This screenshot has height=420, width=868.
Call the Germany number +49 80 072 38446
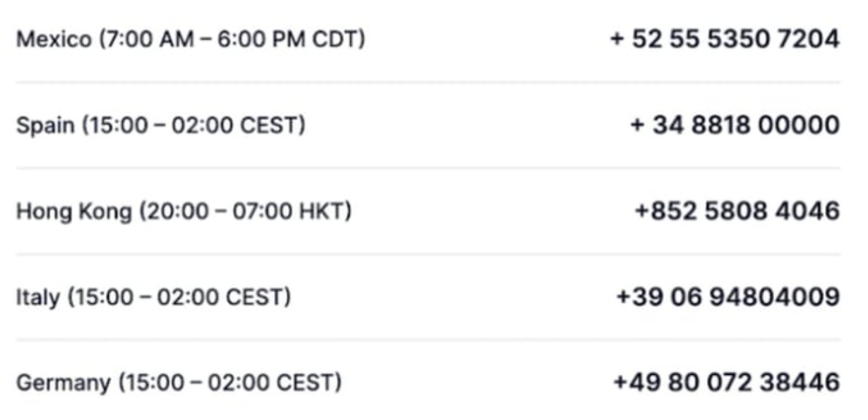(726, 383)
